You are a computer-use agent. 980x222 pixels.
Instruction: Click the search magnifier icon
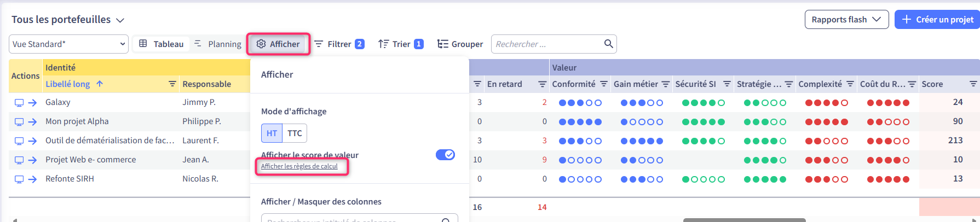coord(608,44)
